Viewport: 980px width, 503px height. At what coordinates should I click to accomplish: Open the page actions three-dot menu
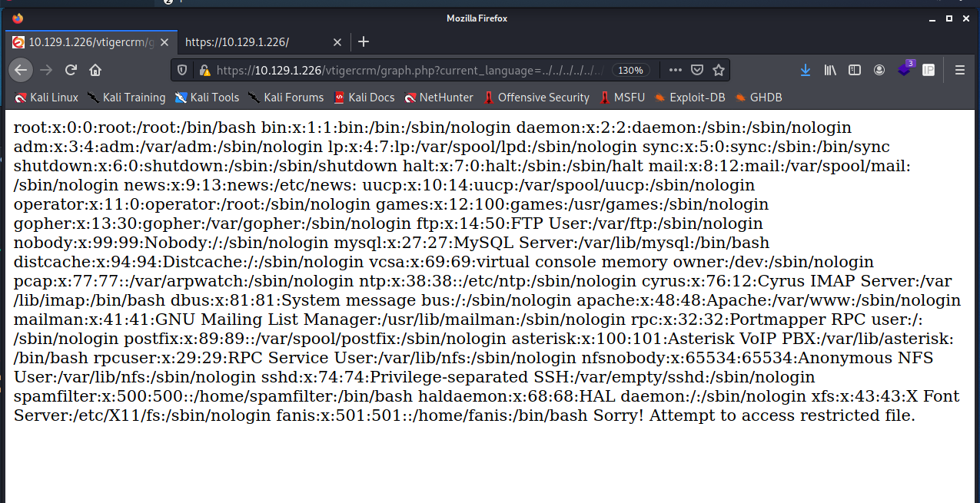675,70
